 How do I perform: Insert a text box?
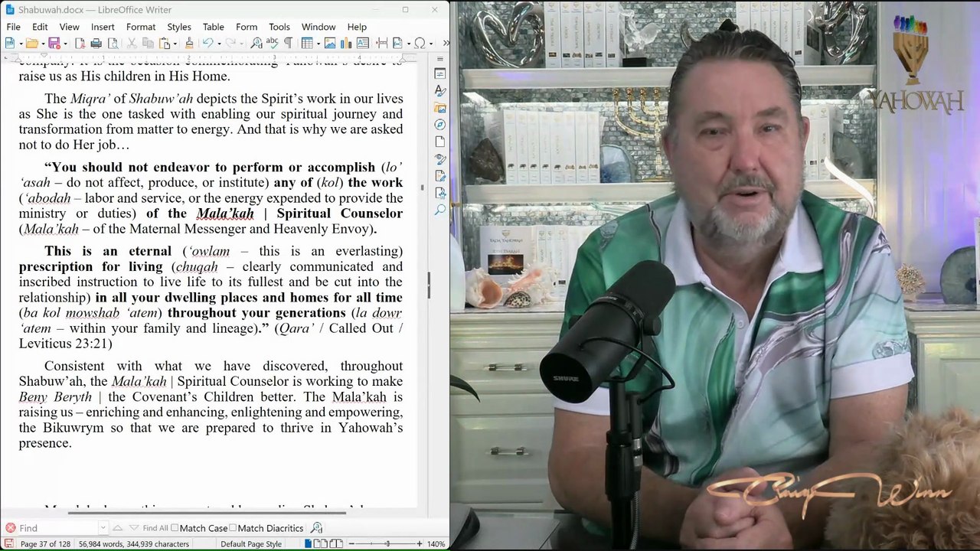pyautogui.click(x=362, y=43)
